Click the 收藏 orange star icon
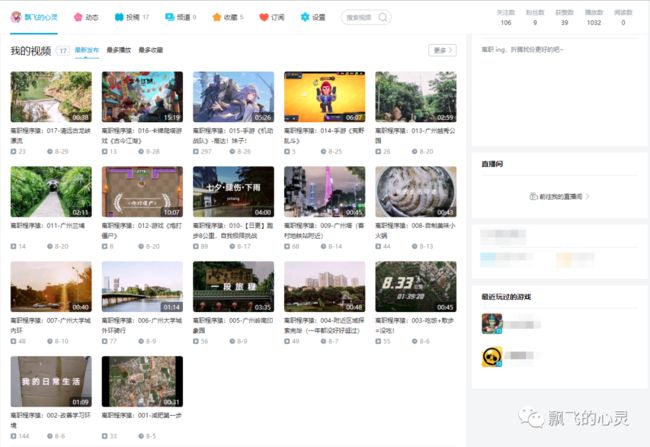This screenshot has width=650, height=447. [x=216, y=17]
